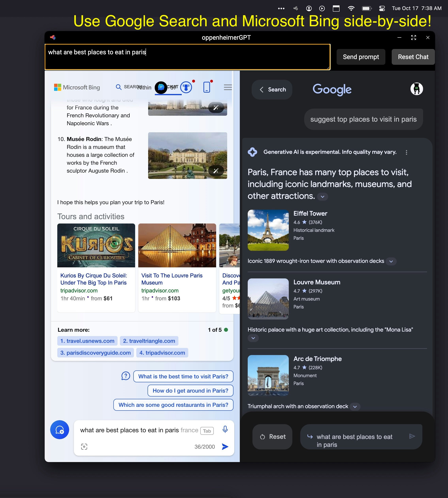The image size is (448, 498).
Task: Open macOS Control Center in menu bar
Action: (382, 8)
